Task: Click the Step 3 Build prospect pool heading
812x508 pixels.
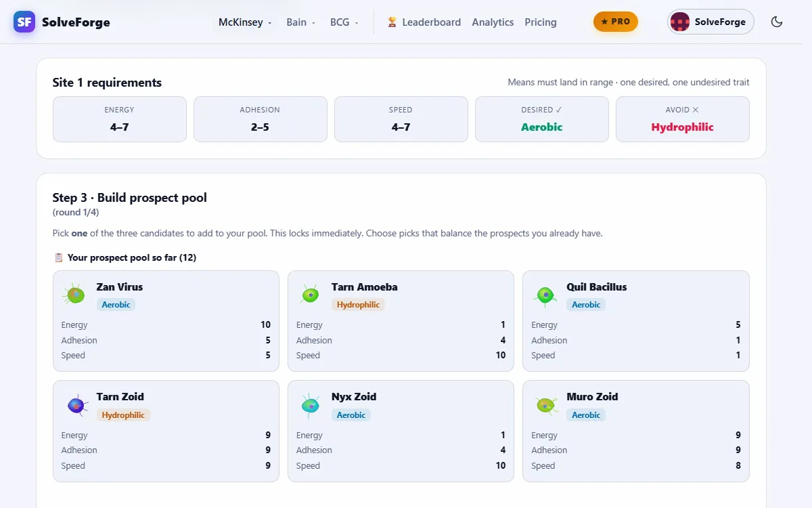Action: click(130, 198)
